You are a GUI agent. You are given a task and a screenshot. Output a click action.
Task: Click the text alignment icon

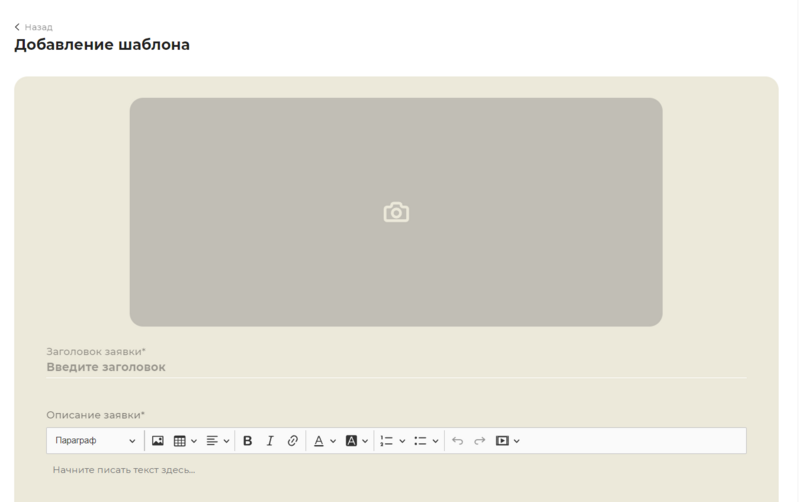click(212, 441)
